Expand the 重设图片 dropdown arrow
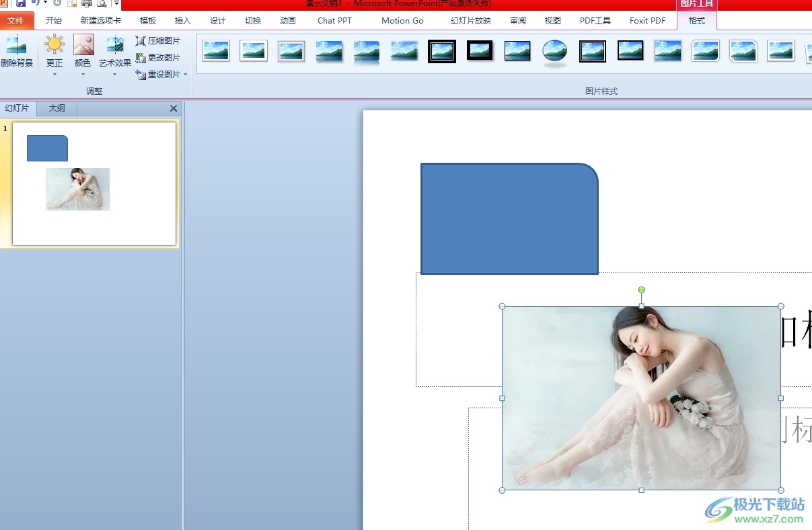 [x=186, y=75]
